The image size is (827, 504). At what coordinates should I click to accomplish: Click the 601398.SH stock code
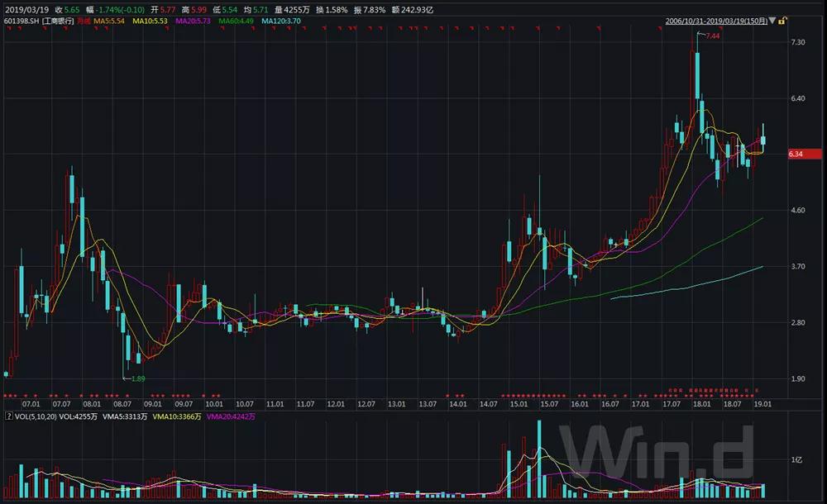(21, 20)
